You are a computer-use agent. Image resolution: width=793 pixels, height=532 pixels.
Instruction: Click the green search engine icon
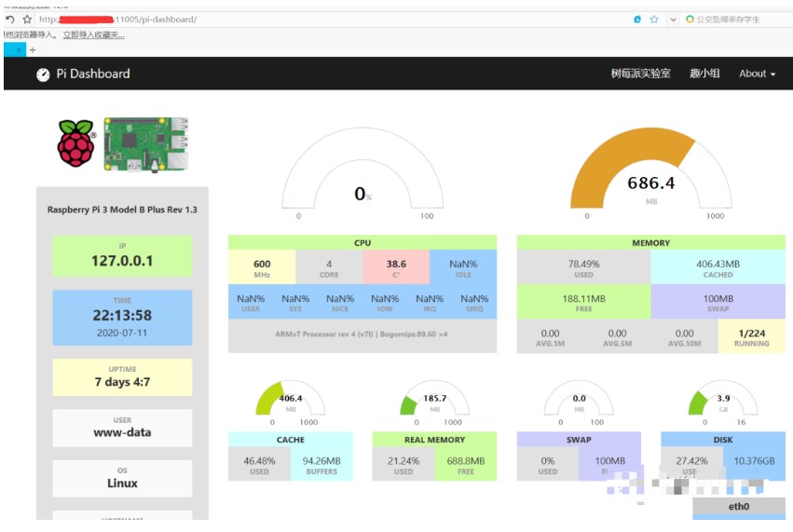(690, 20)
